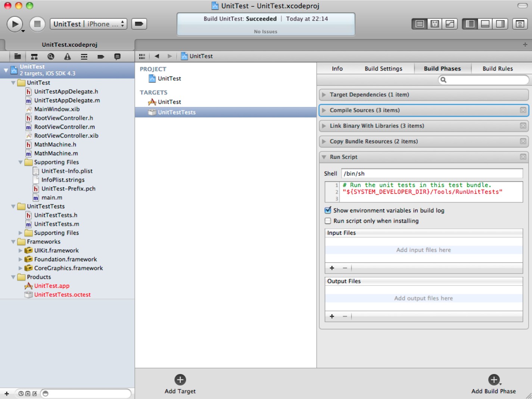
Task: Switch to the Build Phases tab
Action: pyautogui.click(x=442, y=68)
